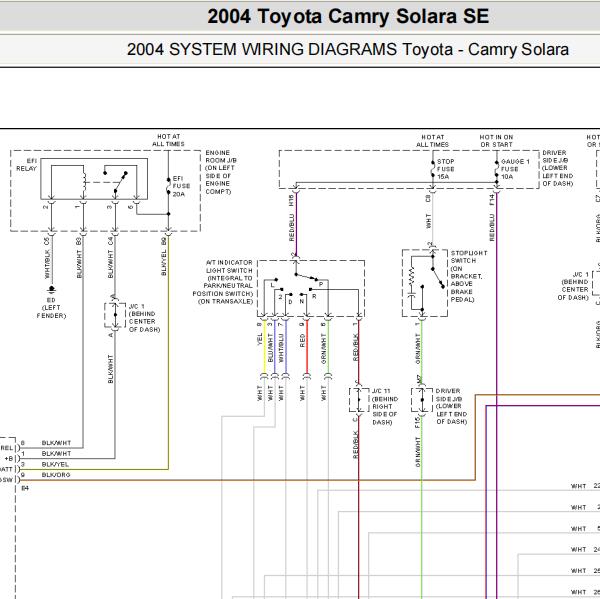
Task: Click the "DRIVER SIDE J/B" label near connector F15
Action: click(452, 406)
